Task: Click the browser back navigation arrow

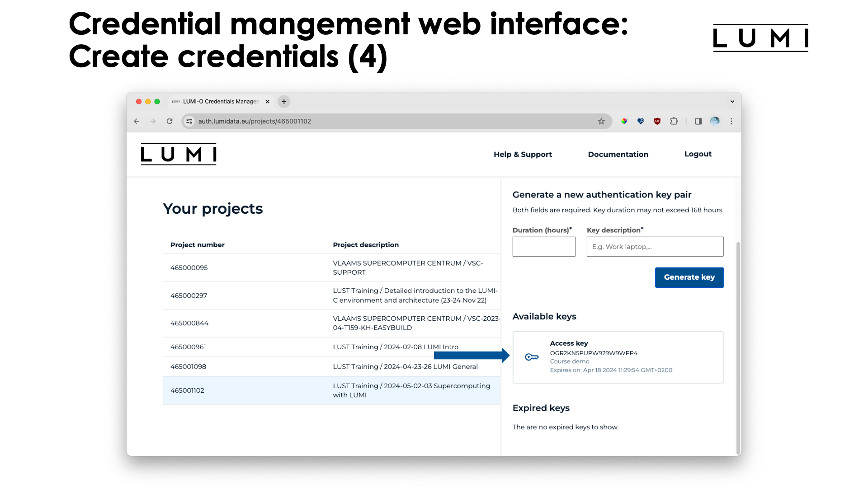Action: pos(137,121)
